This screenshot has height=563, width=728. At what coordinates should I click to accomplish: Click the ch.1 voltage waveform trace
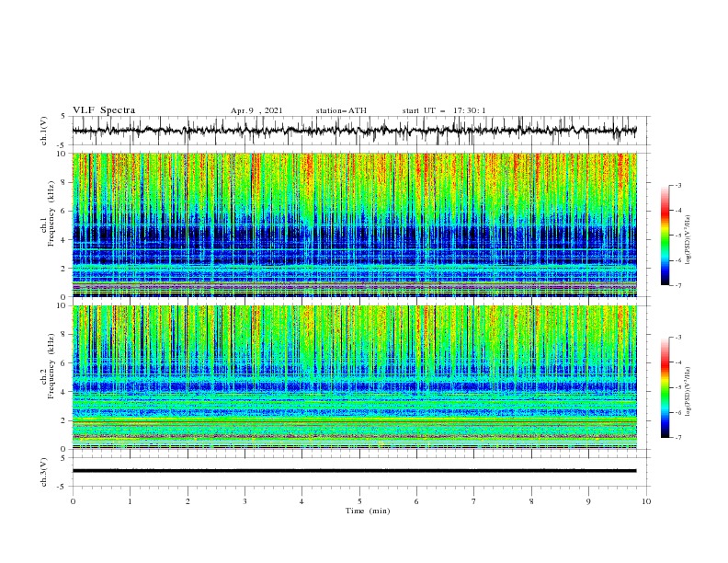[354, 131]
